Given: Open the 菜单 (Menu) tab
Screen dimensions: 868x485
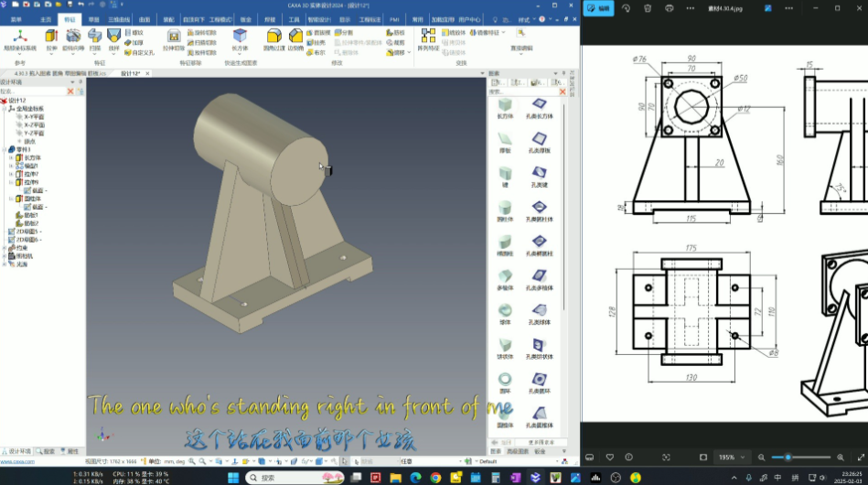Looking at the screenshot, I should pyautogui.click(x=16, y=19).
